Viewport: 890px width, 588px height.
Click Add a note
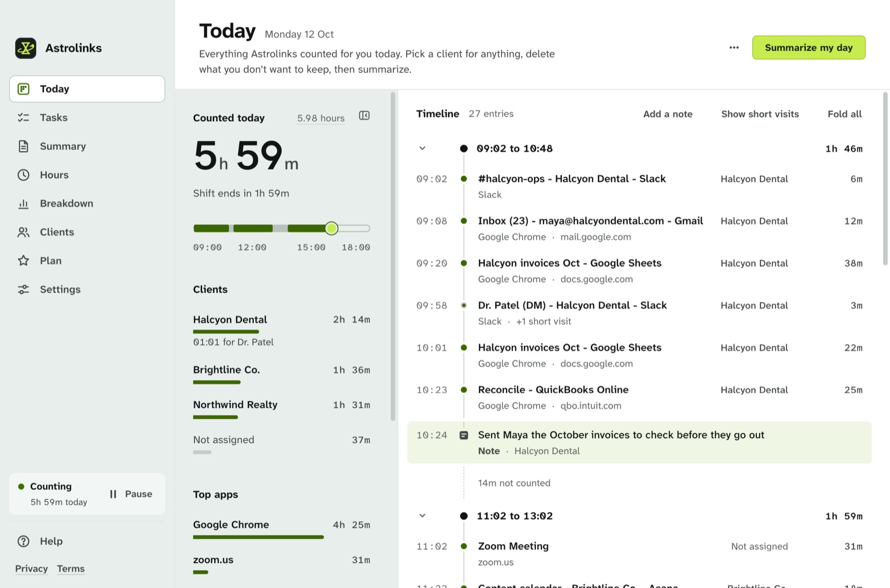coord(667,114)
